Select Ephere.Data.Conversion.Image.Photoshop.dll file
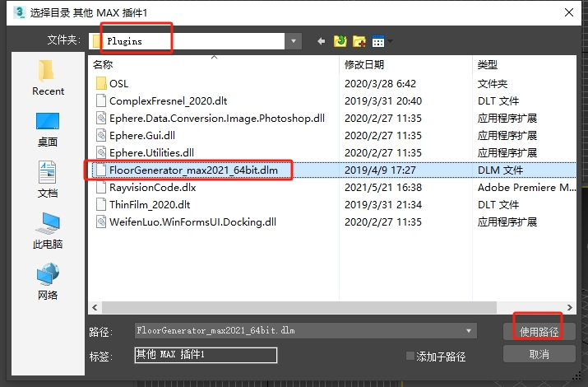588x387 pixels. pyautogui.click(x=217, y=119)
